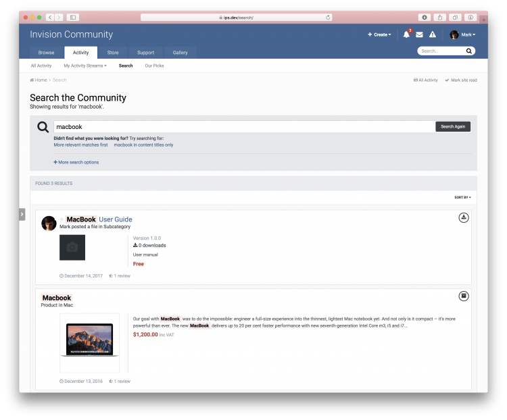Viewport: 507px width, 420px height.
Task: Open the messages envelope icon
Action: coord(419,34)
